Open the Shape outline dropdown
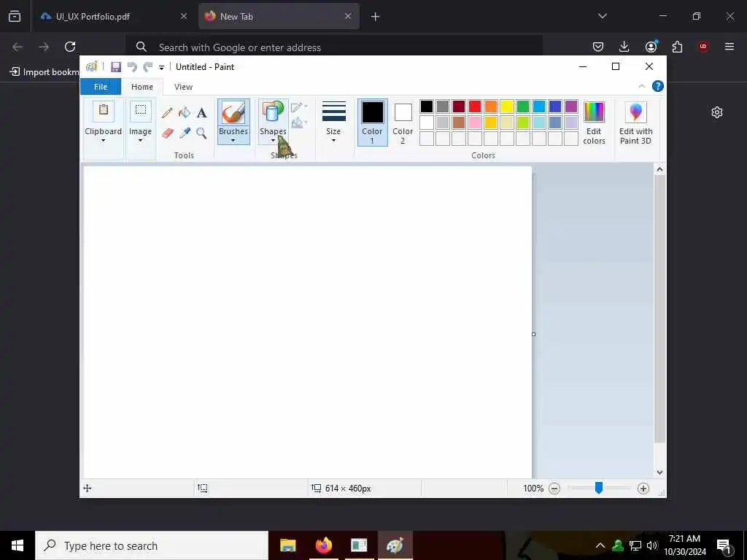Viewport: 747px width, 560px height. click(299, 107)
